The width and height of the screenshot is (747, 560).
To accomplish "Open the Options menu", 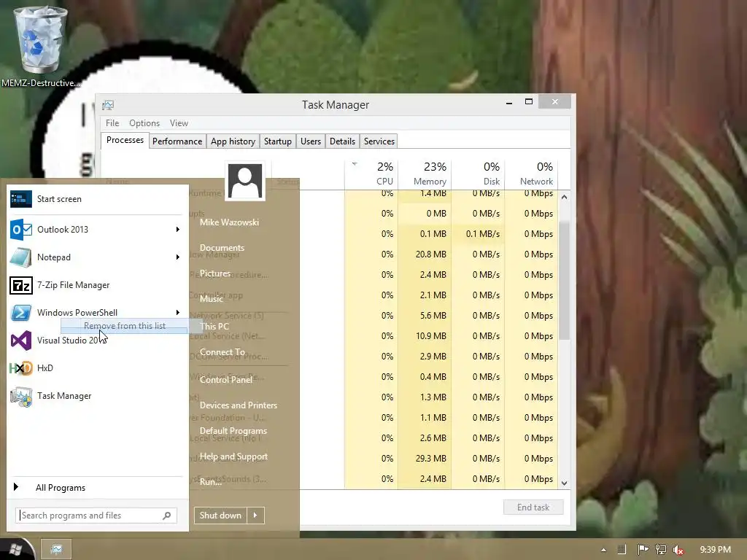I will coord(144,122).
